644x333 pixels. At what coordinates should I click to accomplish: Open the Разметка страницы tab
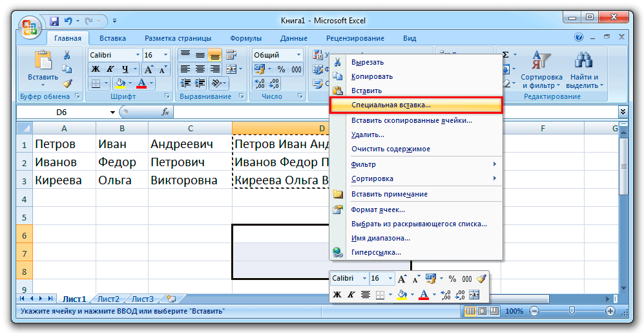(x=178, y=38)
